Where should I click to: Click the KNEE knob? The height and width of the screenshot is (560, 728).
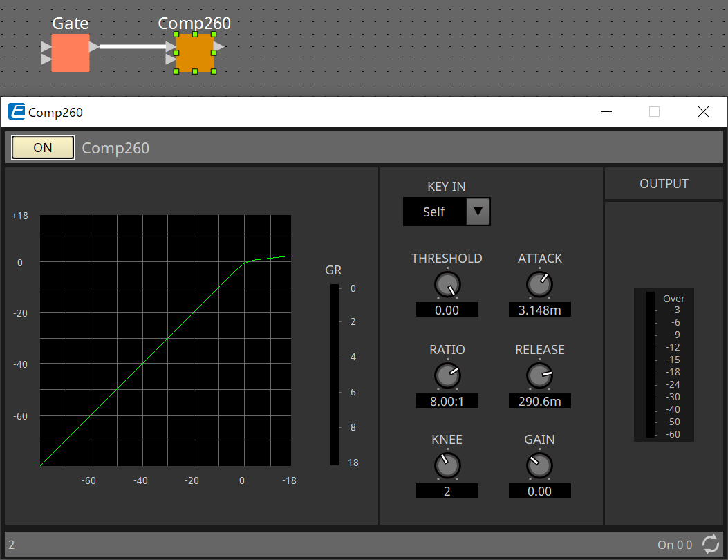447,465
